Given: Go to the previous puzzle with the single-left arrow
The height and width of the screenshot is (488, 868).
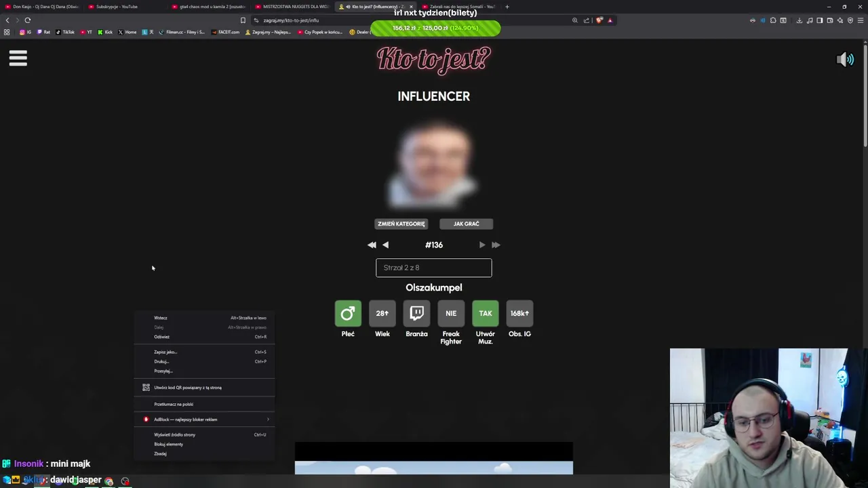Looking at the screenshot, I should point(386,245).
